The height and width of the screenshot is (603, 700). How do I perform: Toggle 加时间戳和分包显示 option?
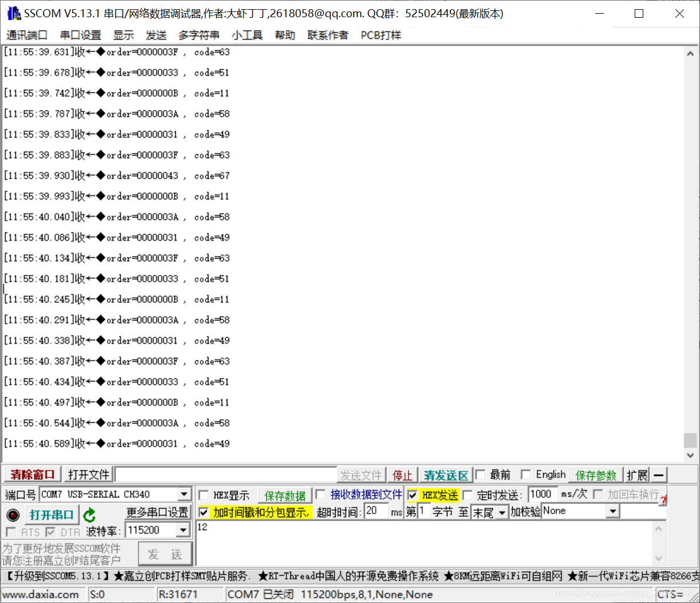pyautogui.click(x=204, y=512)
